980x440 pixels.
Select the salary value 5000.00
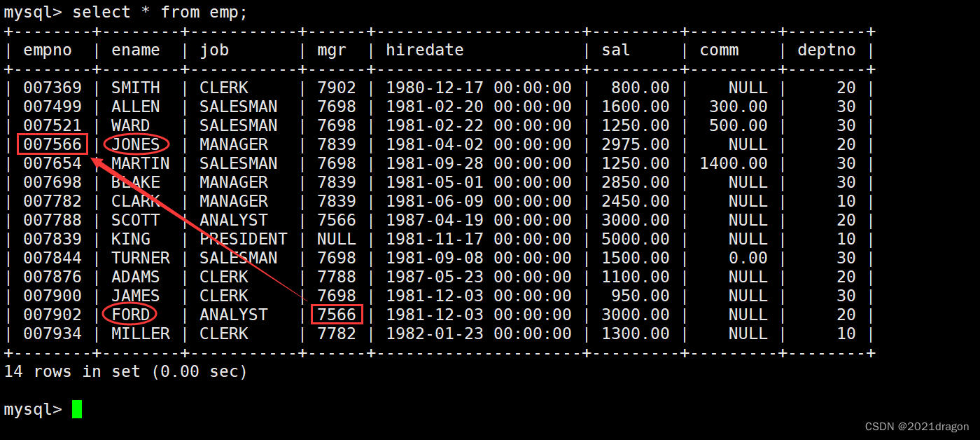(x=635, y=239)
